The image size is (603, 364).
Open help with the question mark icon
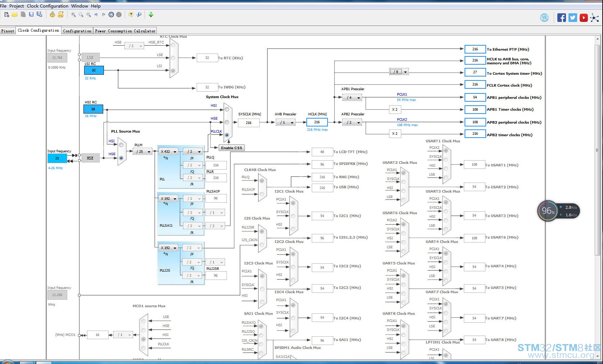tap(131, 15)
